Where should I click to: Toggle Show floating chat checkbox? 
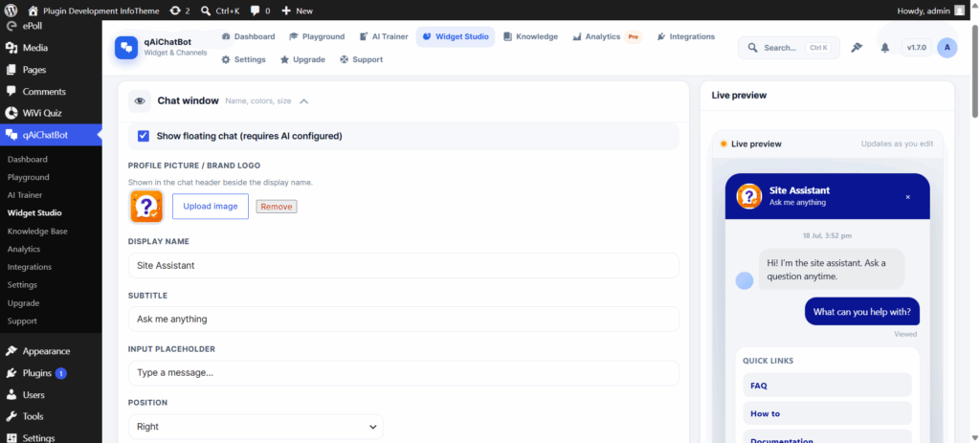click(144, 136)
